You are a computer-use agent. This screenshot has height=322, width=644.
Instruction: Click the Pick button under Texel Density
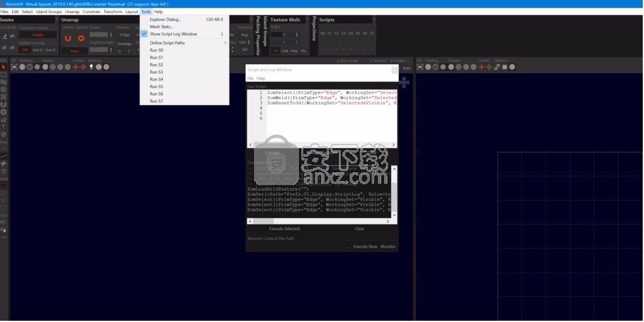tap(245, 35)
